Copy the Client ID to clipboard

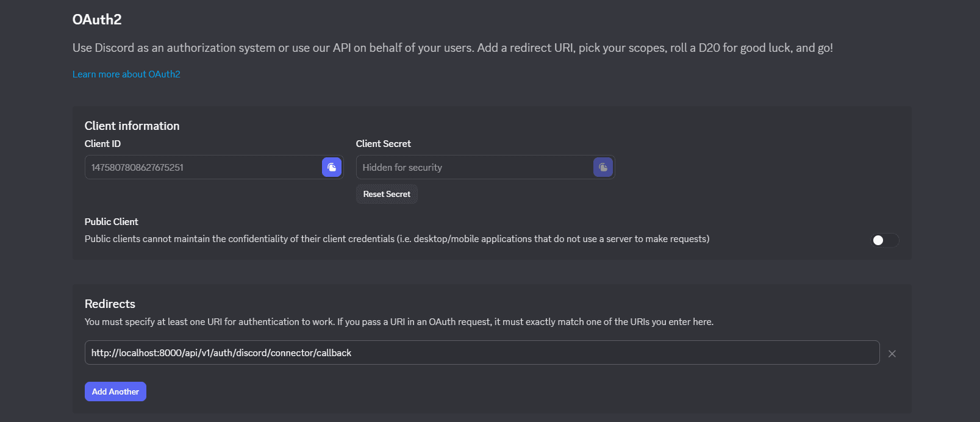click(x=332, y=167)
